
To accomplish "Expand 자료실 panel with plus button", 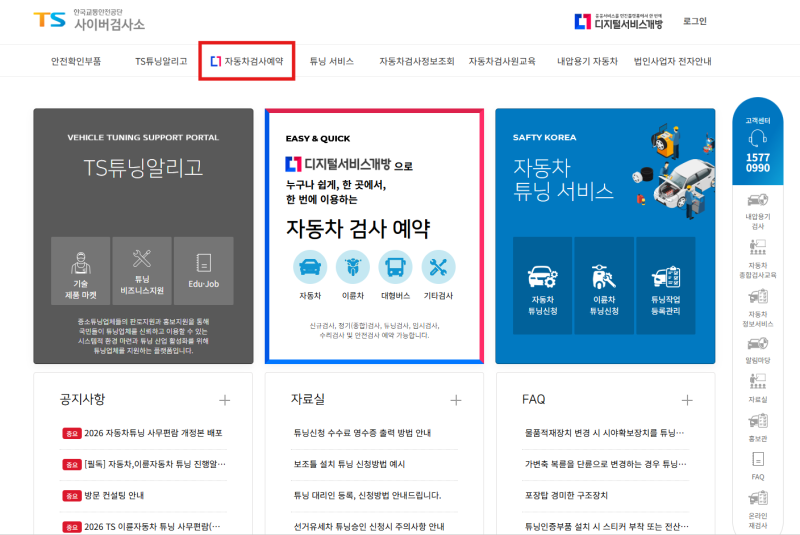I will click(x=456, y=400).
